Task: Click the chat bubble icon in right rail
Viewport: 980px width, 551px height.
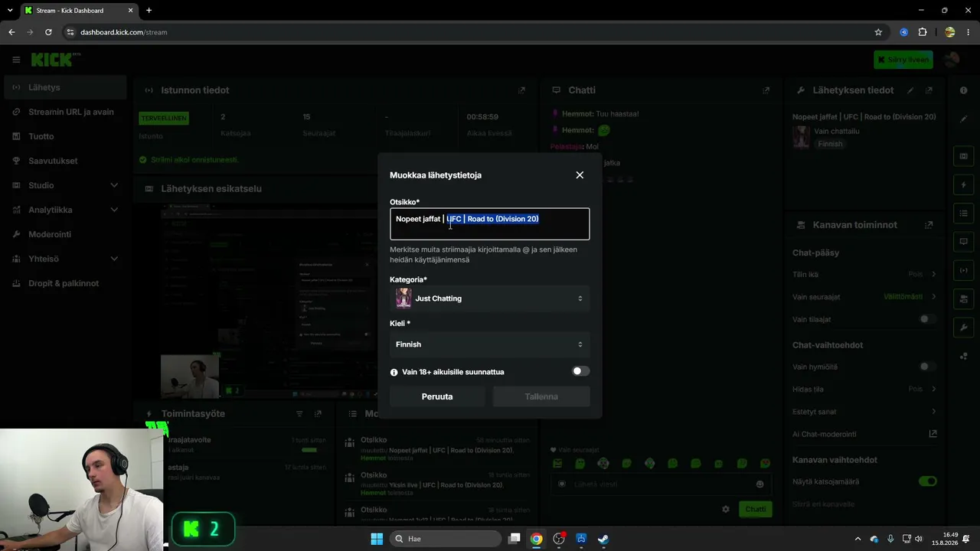Action: [964, 242]
